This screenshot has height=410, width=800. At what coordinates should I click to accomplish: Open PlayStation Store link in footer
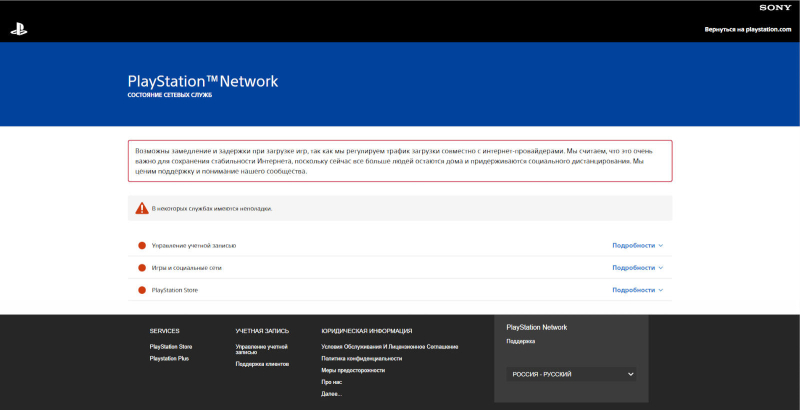pyautogui.click(x=170, y=346)
